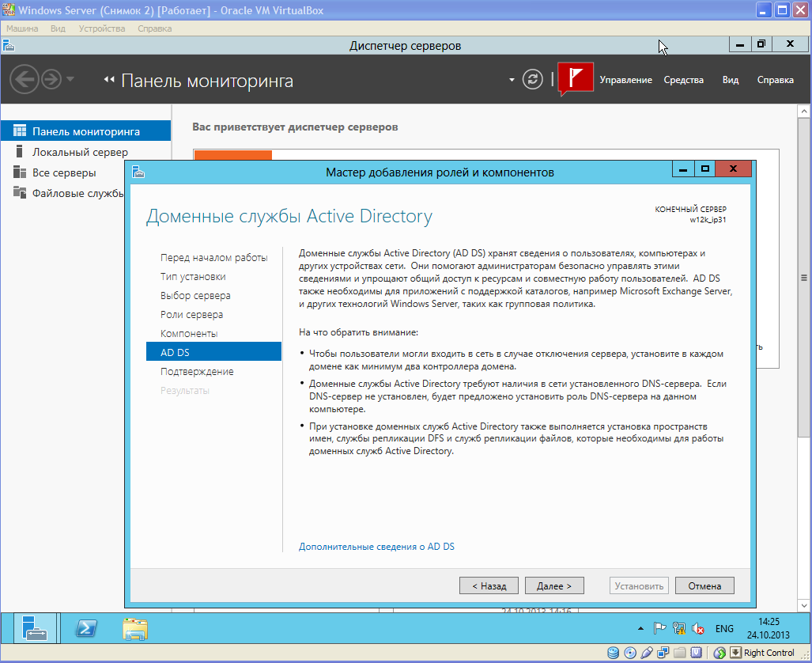Click the Все серверы sidebar icon
Viewport: 812px width, 663px height.
click(x=20, y=172)
